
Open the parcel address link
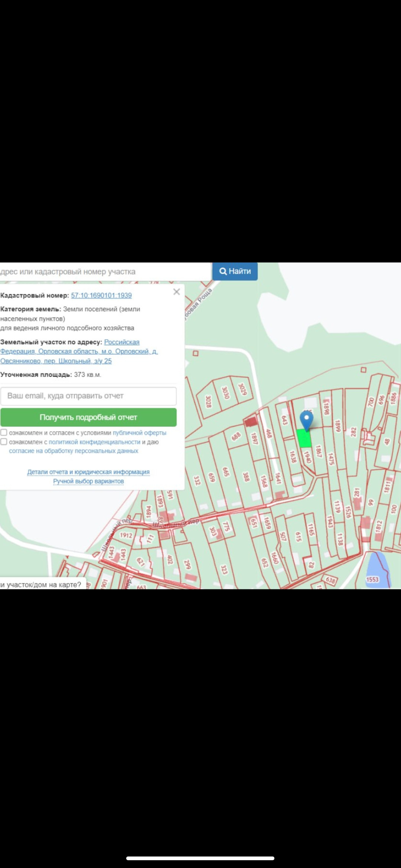tap(79, 352)
